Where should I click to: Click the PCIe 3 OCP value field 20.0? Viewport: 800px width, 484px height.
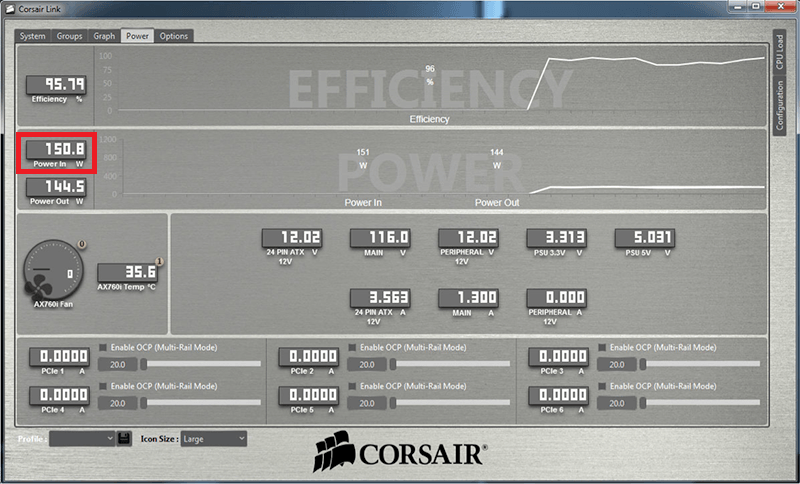(617, 365)
